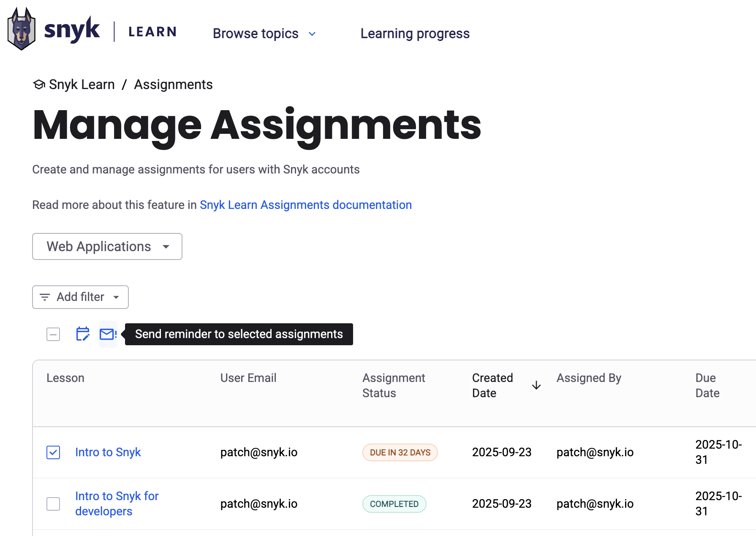Expand the Browse topics menu chevron
The image size is (756, 536).
[x=312, y=34]
